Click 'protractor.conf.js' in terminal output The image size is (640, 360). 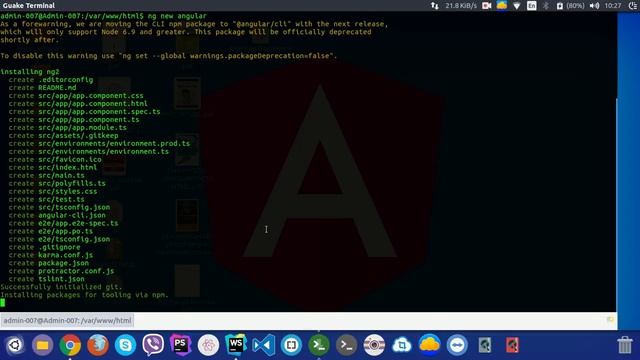coord(76,271)
